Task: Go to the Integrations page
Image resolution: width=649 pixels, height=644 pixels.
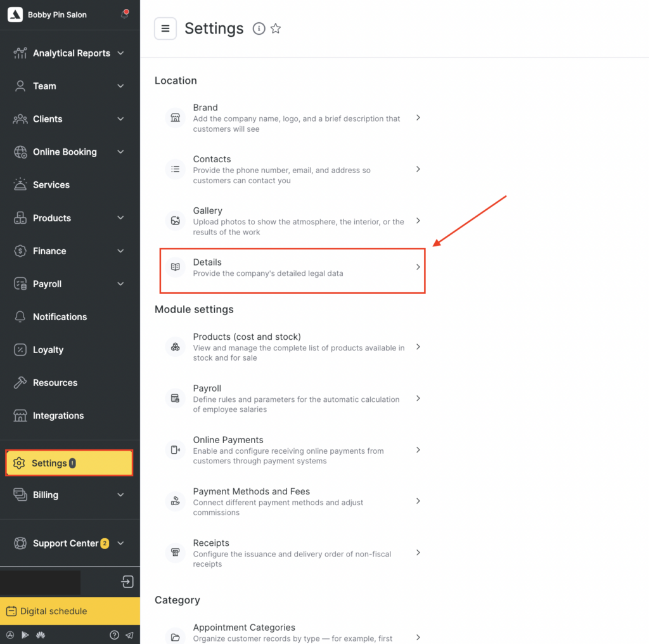Action: coord(58,416)
